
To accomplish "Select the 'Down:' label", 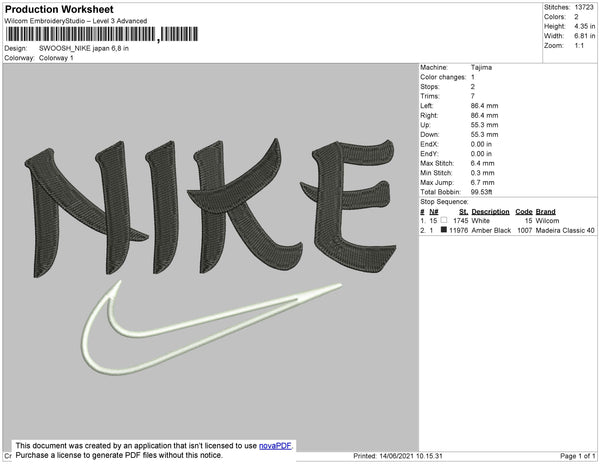I will (x=430, y=134).
